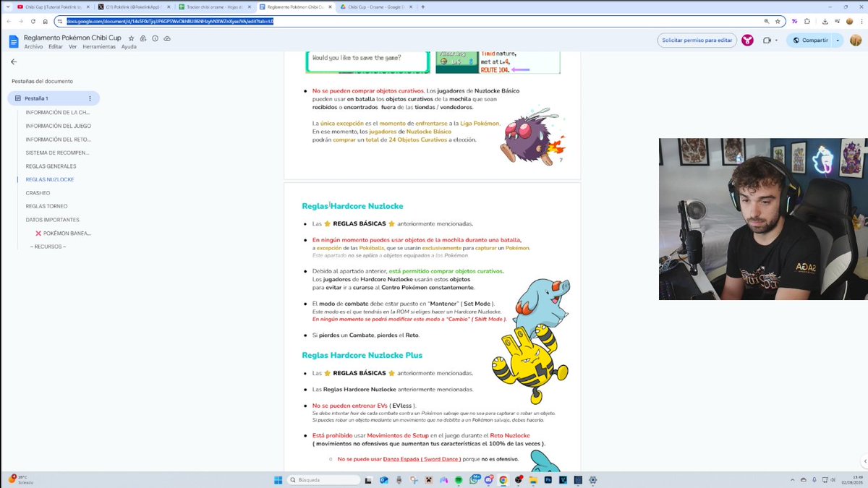Click the Reglas Hardcore Nuzlocke heading
868x488 pixels.
(x=352, y=206)
